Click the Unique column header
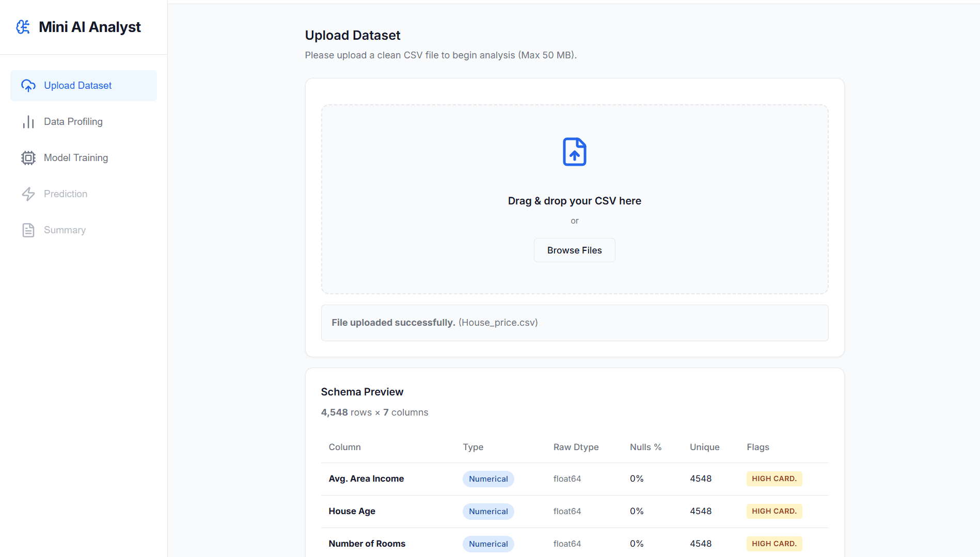This screenshot has width=980, height=557. pyautogui.click(x=705, y=447)
